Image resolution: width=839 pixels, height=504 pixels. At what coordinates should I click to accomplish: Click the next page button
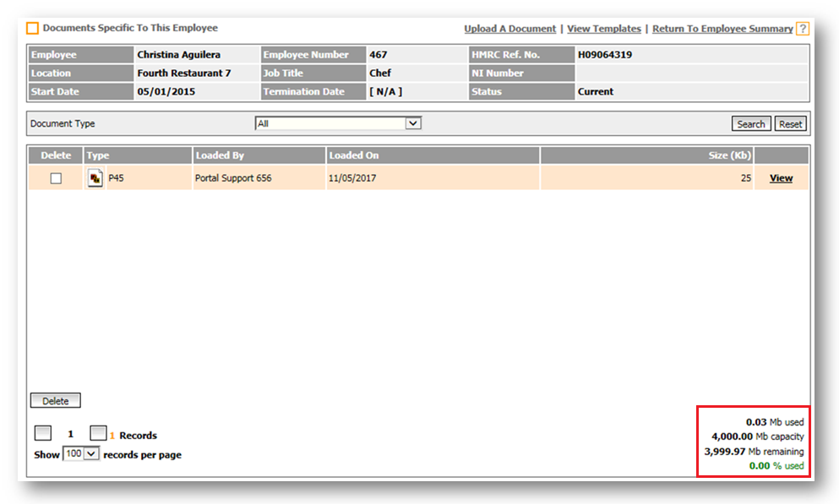pyautogui.click(x=99, y=433)
